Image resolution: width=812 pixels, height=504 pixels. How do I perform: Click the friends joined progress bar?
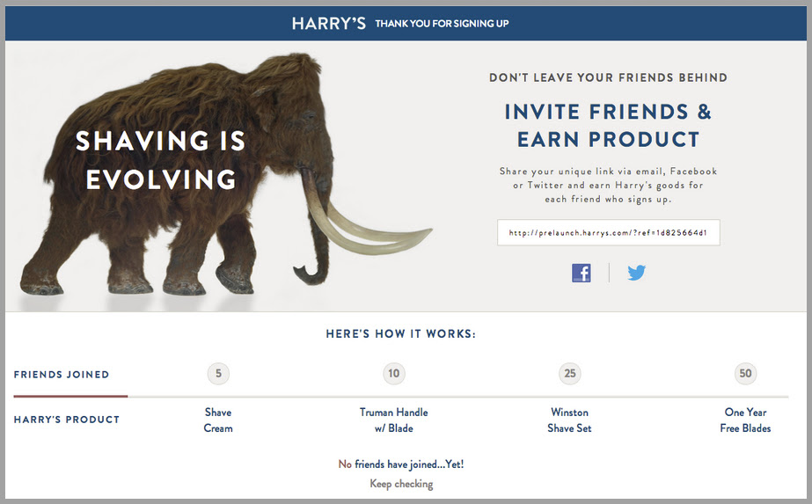pyautogui.click(x=401, y=397)
